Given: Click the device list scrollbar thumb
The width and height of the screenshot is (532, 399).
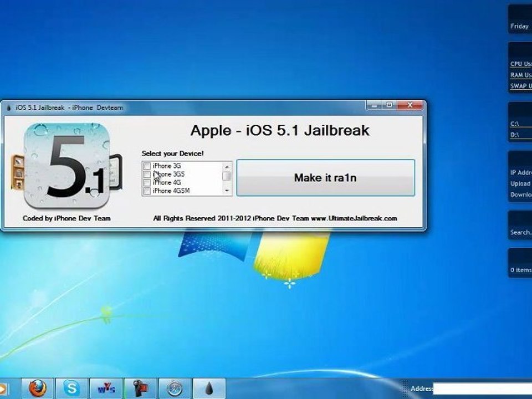Looking at the screenshot, I should click(227, 176).
